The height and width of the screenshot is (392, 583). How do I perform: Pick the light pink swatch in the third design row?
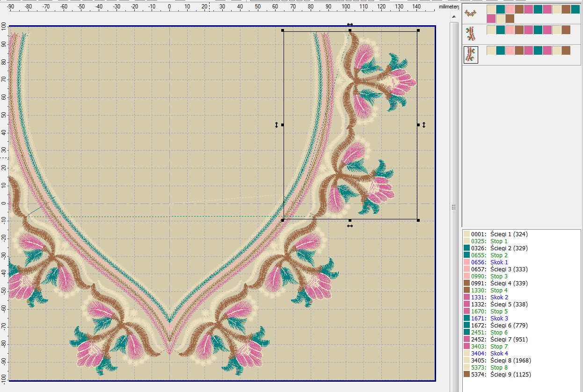[x=510, y=50]
